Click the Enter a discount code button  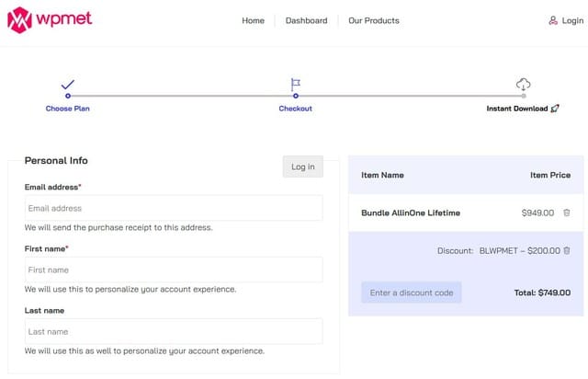click(411, 293)
